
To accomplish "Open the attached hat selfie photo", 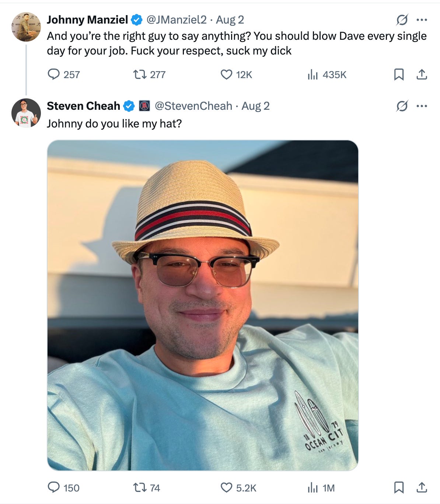I will 203,305.
